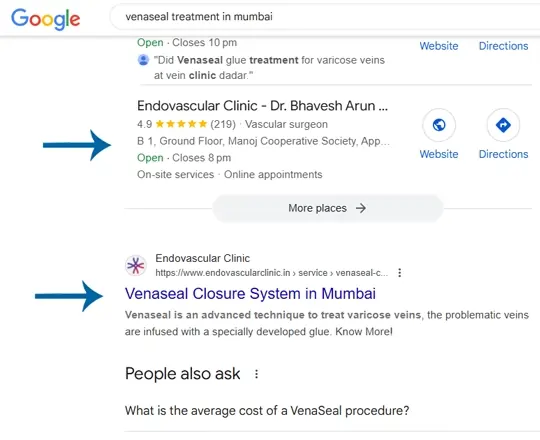Image resolution: width=540 pixels, height=440 pixels.
Task: Open the Venaseal Closure System in Mumbai result
Action: pyautogui.click(x=250, y=294)
